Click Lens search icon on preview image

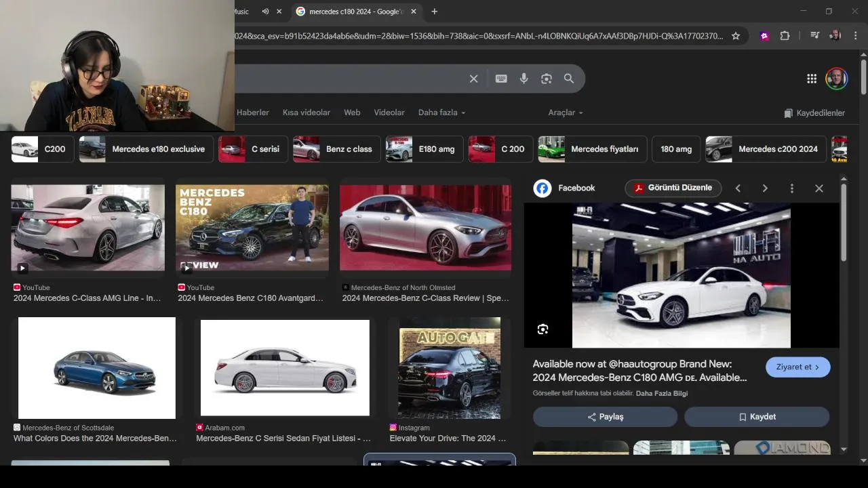click(542, 329)
